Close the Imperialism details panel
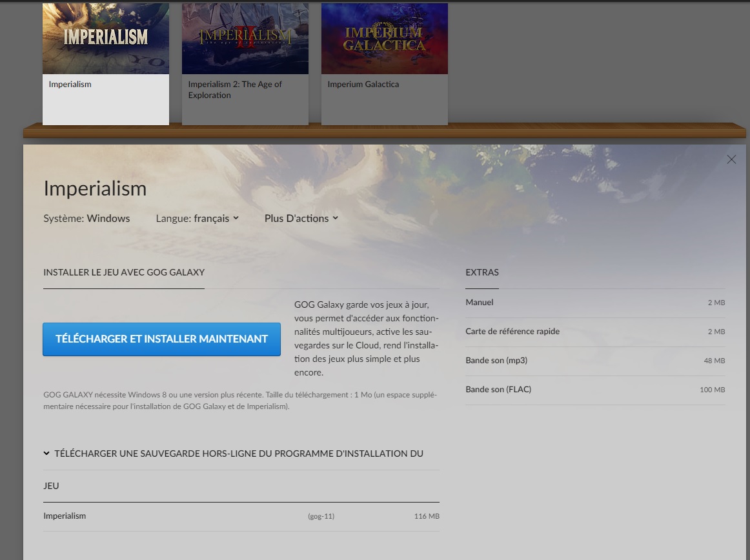This screenshot has width=750, height=560. [x=731, y=160]
